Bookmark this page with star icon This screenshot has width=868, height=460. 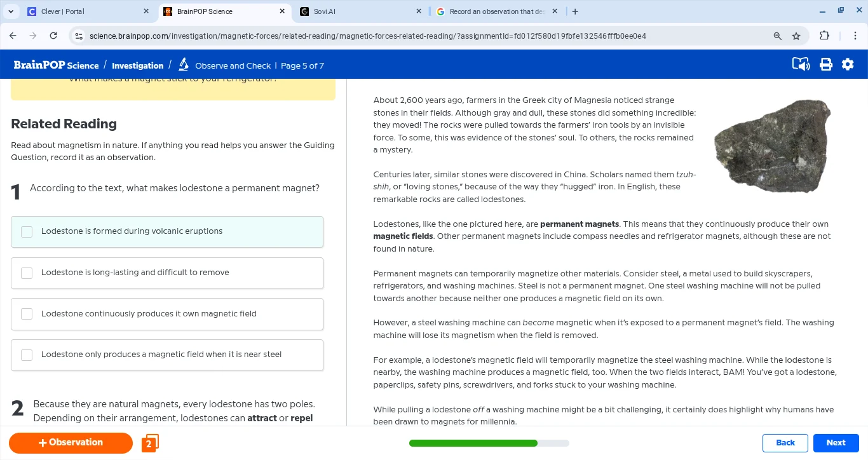(796, 36)
